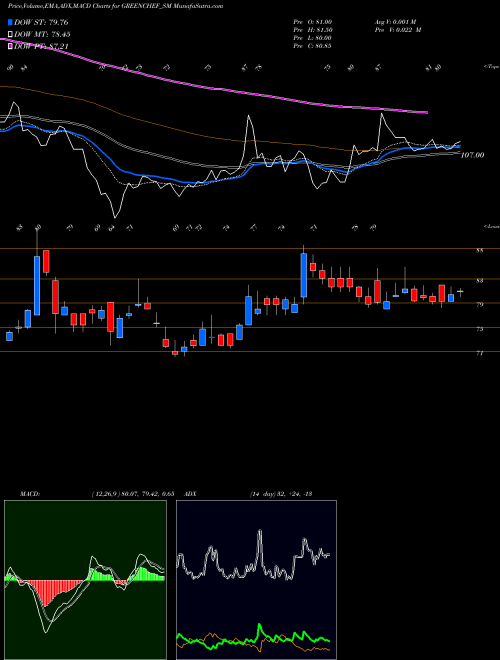500x660 pixels.
Task: Click inside the green MACD histogram chart
Action: (x=85, y=580)
